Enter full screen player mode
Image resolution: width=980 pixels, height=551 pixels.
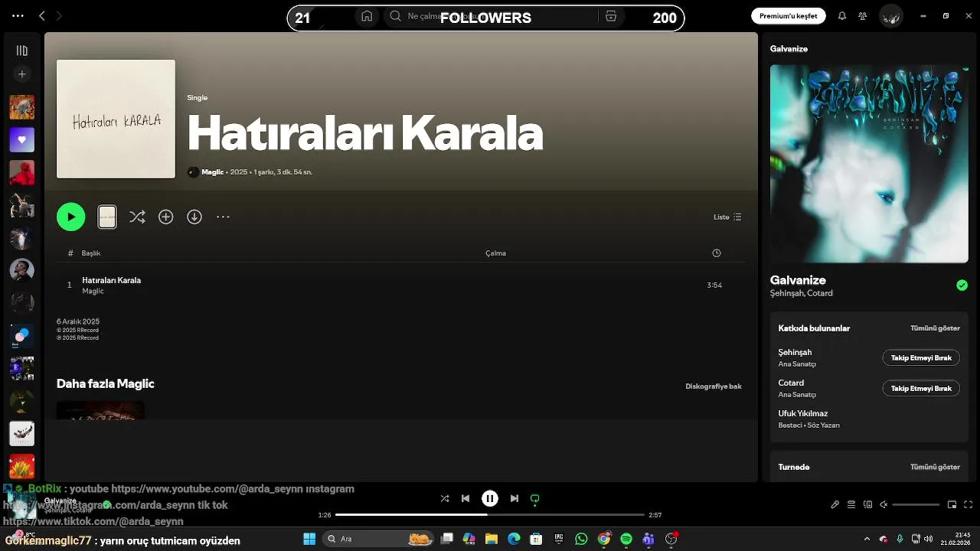969,504
